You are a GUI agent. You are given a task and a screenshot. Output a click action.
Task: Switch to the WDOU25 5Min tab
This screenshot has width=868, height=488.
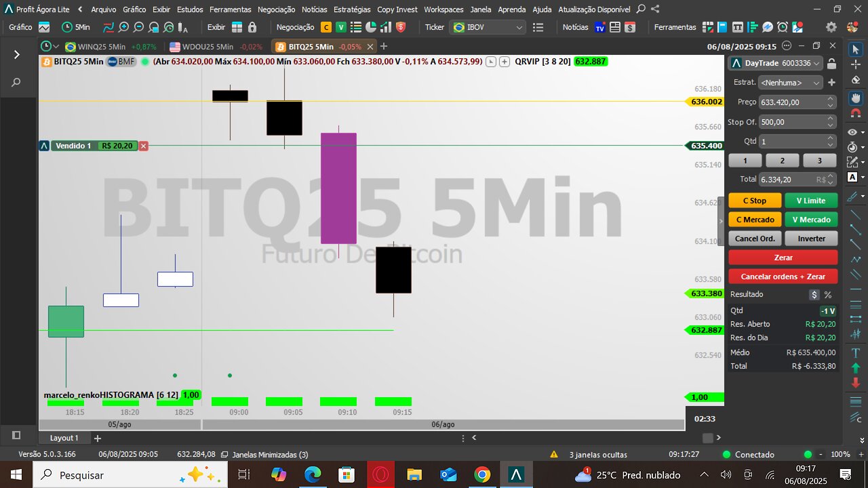coord(217,47)
